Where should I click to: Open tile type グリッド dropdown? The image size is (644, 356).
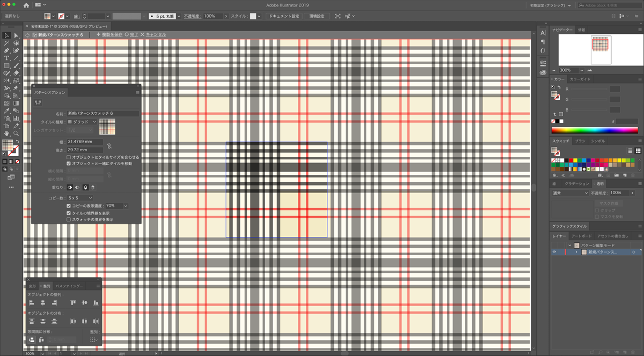(x=82, y=122)
